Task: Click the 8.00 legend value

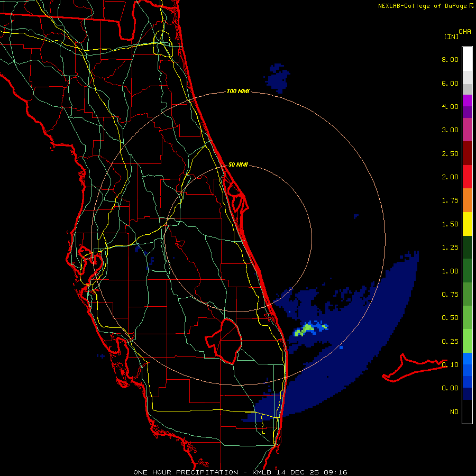Action: [450, 59]
